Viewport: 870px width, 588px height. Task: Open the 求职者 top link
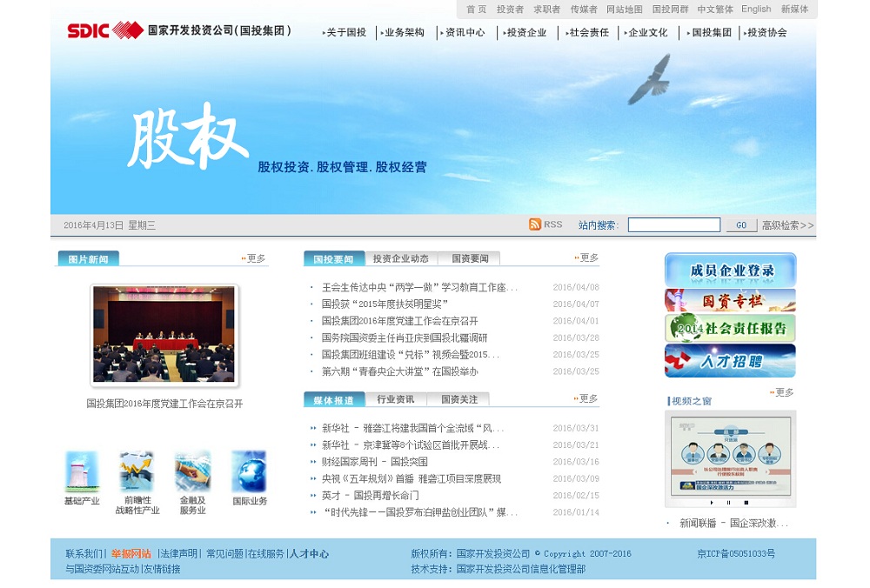pos(547,9)
